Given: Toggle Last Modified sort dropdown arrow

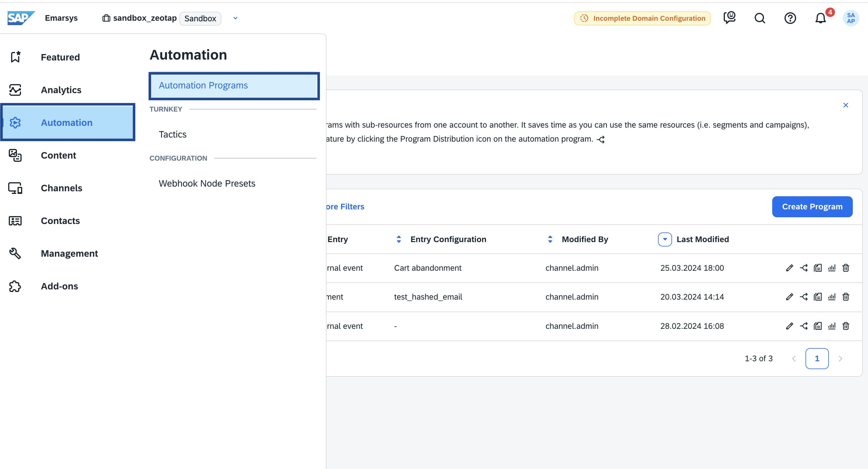Looking at the screenshot, I should 664,239.
